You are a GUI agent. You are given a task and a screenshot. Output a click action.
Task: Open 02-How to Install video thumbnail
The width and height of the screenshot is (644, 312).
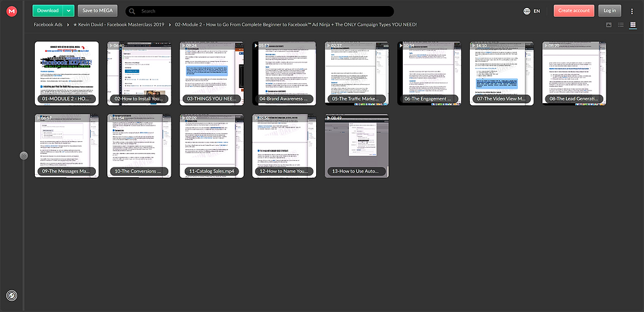point(139,74)
